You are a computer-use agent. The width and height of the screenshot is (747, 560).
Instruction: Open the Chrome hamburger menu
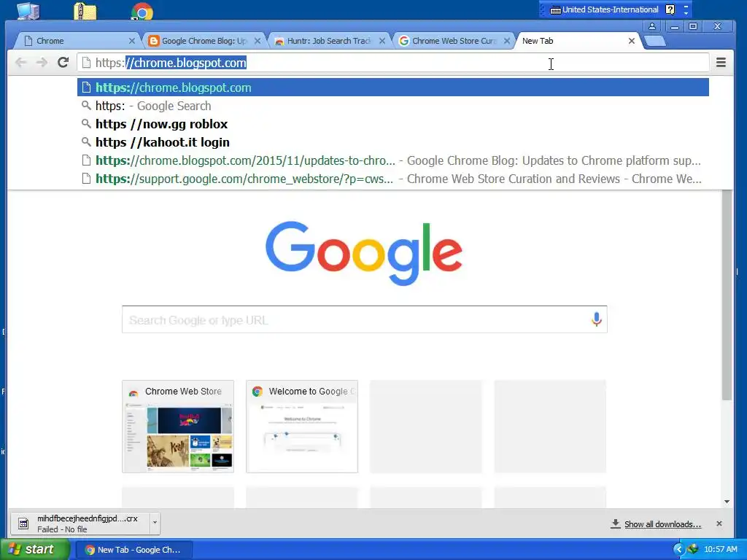click(x=721, y=63)
